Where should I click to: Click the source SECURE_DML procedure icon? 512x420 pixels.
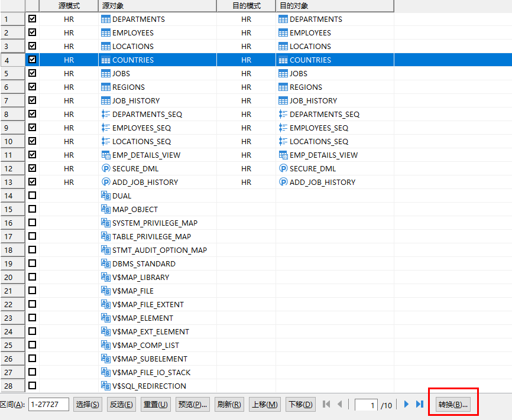[x=105, y=168]
